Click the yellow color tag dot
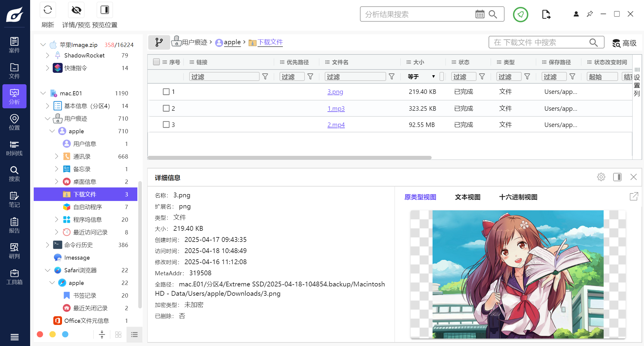 coord(52,334)
